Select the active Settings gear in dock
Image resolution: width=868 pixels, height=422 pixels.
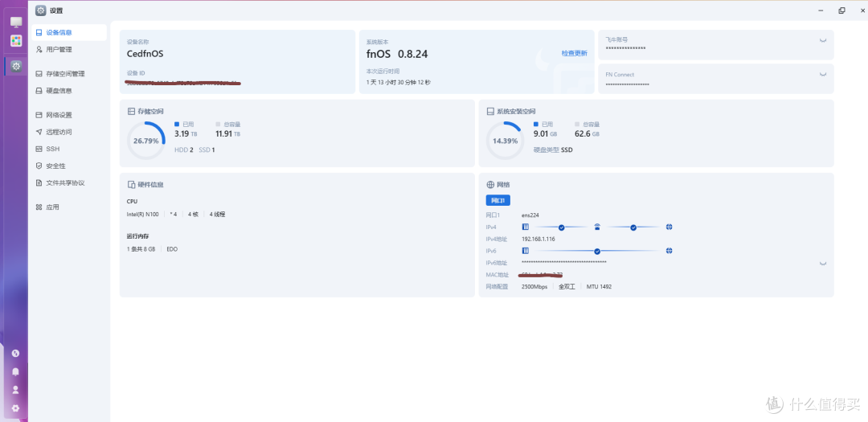17,66
